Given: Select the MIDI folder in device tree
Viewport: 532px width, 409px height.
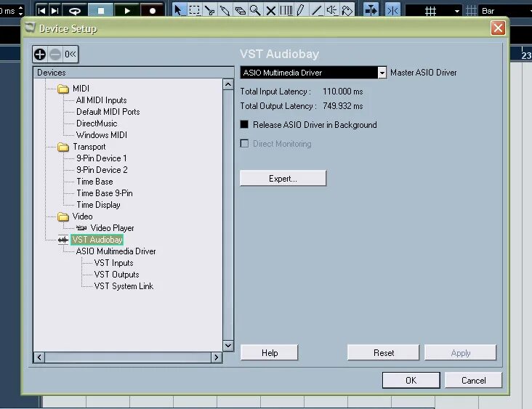Looking at the screenshot, I should point(81,89).
